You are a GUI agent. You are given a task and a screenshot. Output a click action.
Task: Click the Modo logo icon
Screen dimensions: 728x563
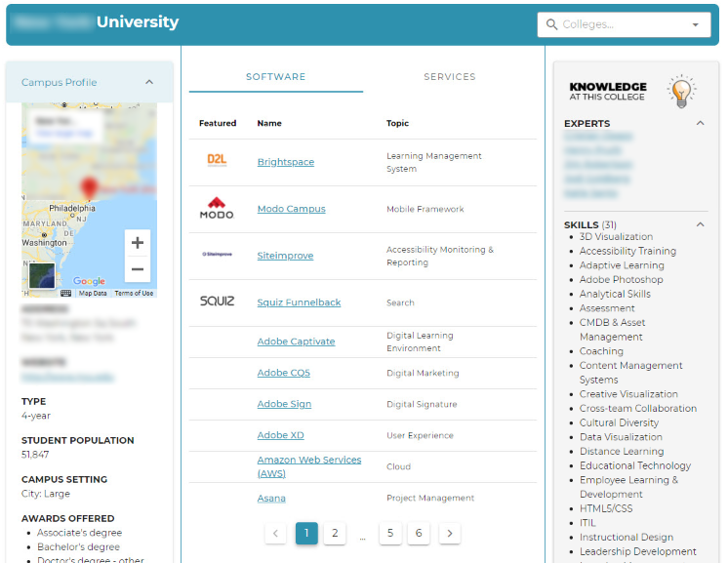tap(217, 208)
